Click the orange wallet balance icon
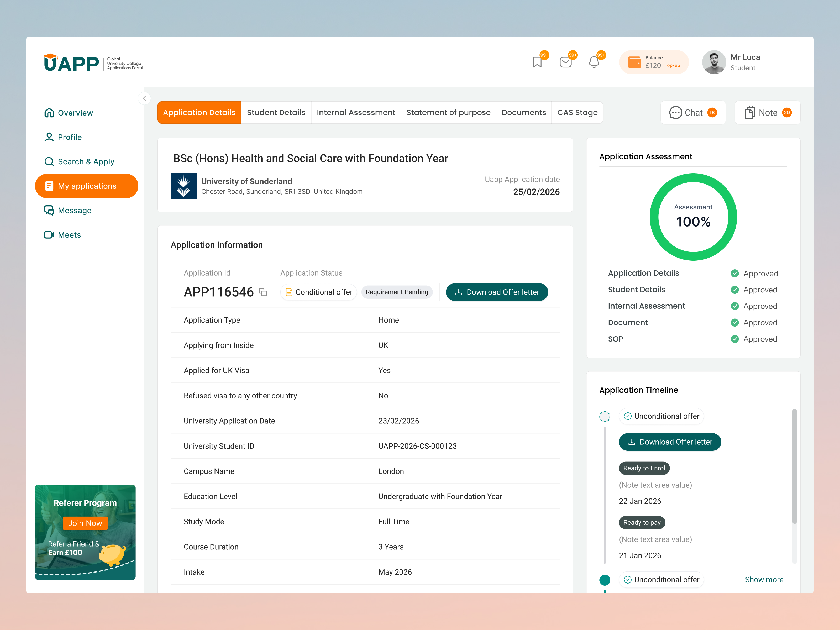Image resolution: width=840 pixels, height=630 pixels. tap(634, 62)
